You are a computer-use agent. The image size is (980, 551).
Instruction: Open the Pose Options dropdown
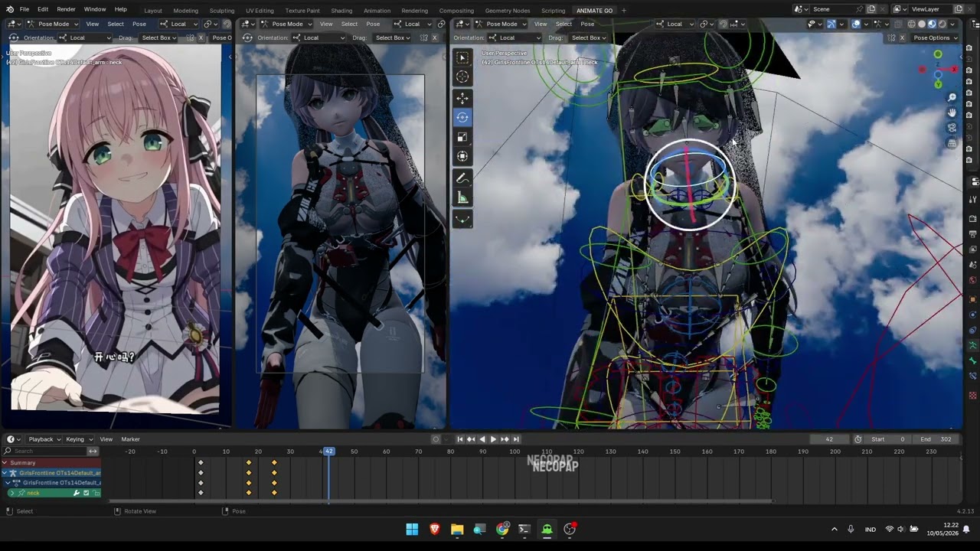click(934, 37)
